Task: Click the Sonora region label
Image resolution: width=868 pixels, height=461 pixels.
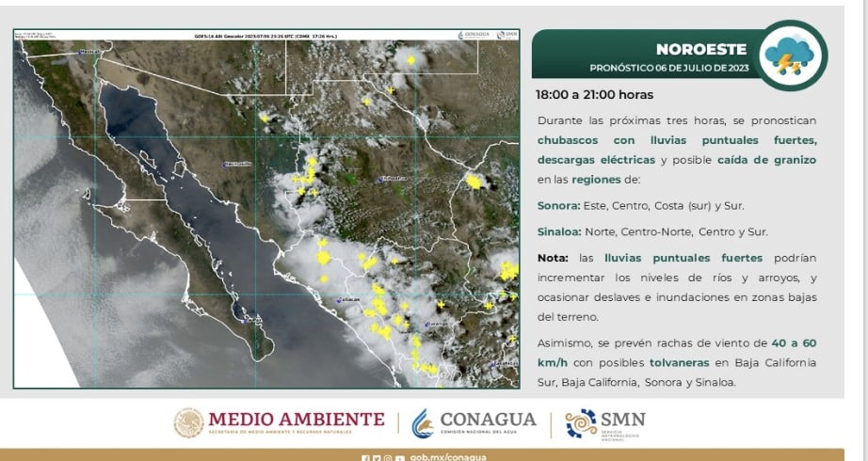Action: pyautogui.click(x=558, y=206)
